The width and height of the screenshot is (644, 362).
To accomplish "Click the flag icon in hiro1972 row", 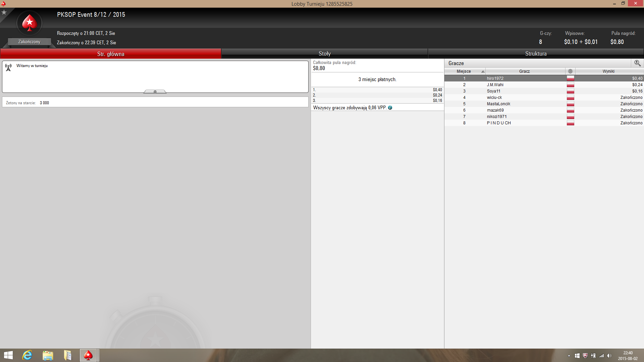I will [570, 78].
